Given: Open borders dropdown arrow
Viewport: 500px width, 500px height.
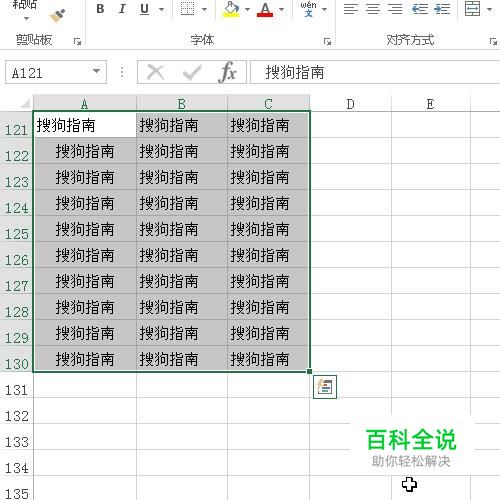Looking at the screenshot, I should [205, 9].
